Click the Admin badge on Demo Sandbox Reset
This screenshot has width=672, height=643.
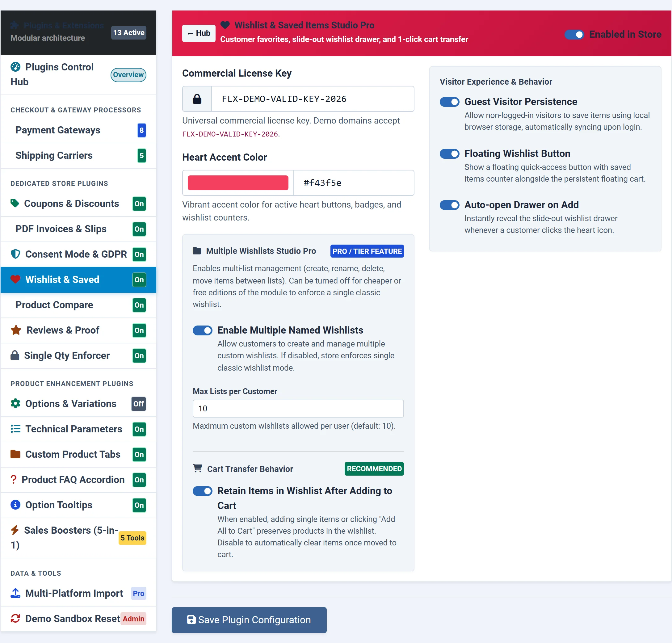[133, 619]
